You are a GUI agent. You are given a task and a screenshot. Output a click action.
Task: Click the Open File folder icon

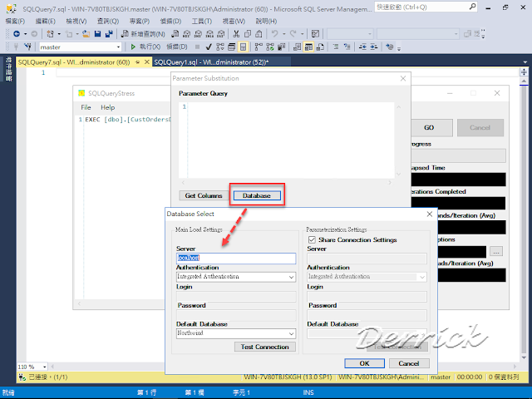click(86, 33)
